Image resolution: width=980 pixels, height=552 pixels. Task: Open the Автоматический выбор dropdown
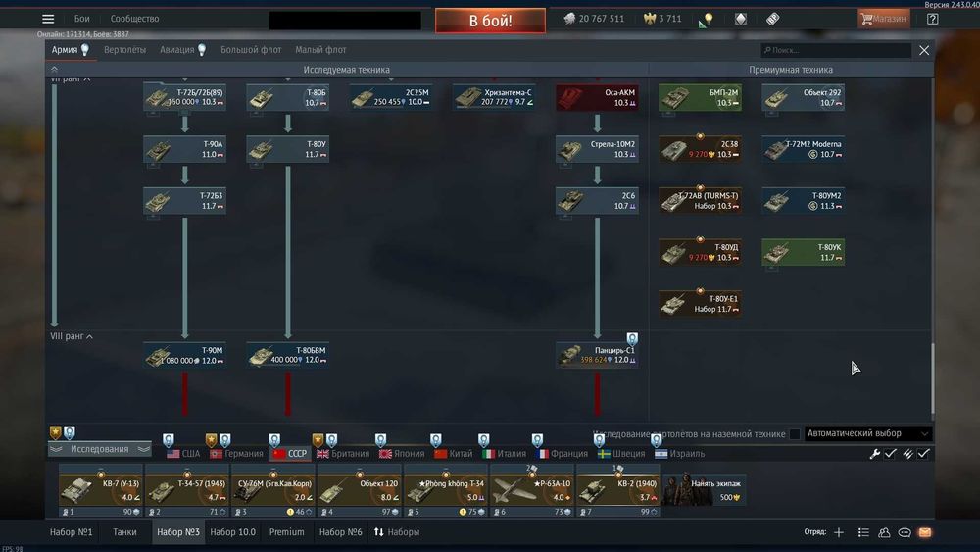pos(867,433)
